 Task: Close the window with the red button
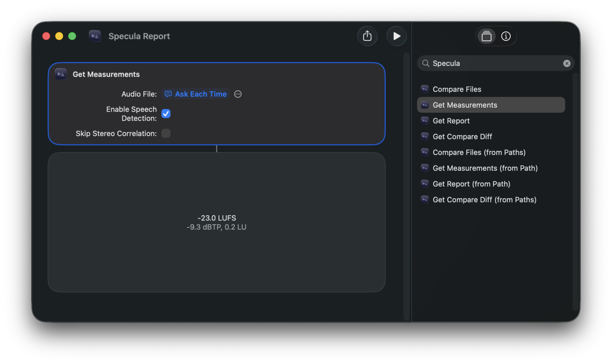point(46,36)
